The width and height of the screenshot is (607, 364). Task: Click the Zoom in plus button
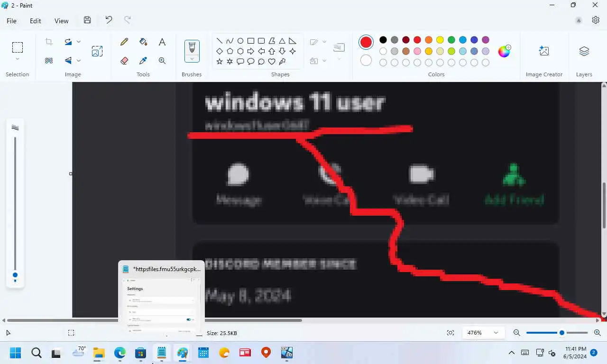[597, 333]
